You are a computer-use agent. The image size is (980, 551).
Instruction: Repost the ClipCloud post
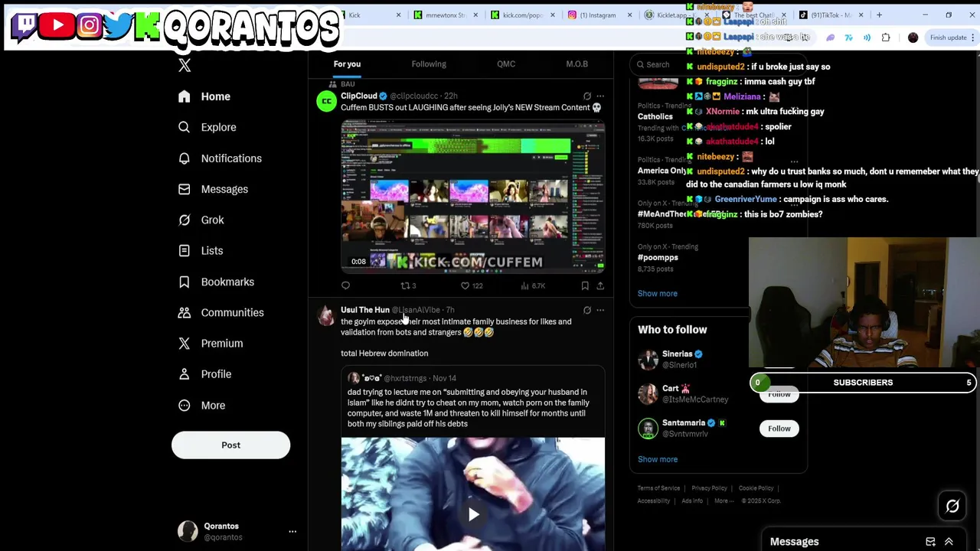tap(408, 285)
